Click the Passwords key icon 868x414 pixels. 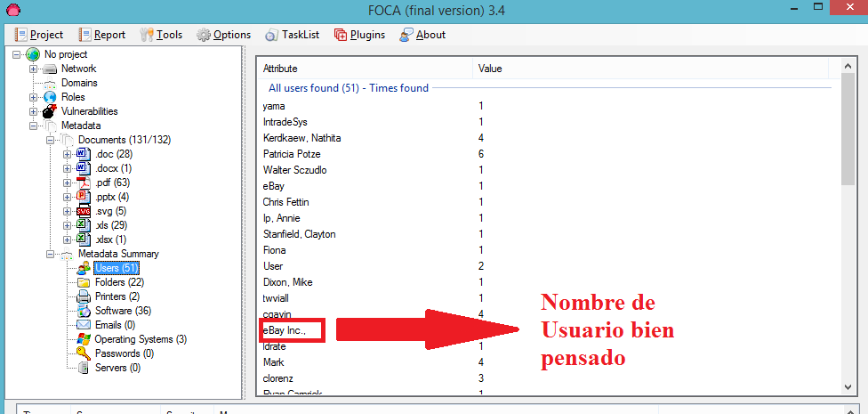84,353
